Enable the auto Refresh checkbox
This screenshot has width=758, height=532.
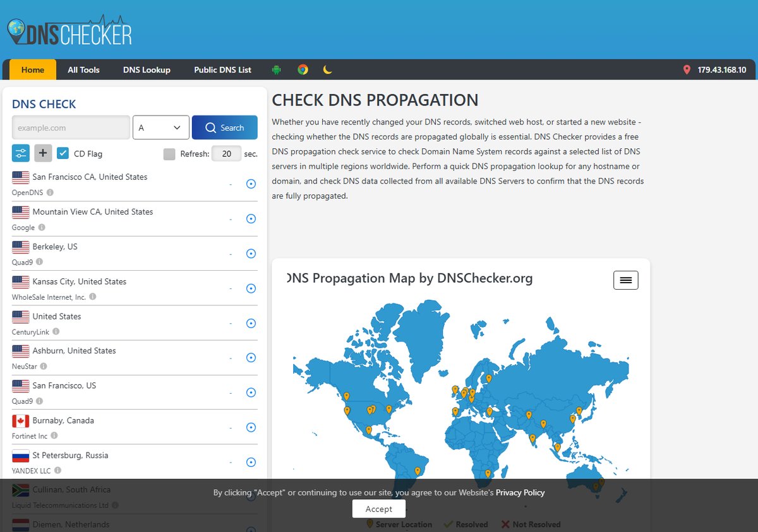pos(169,153)
